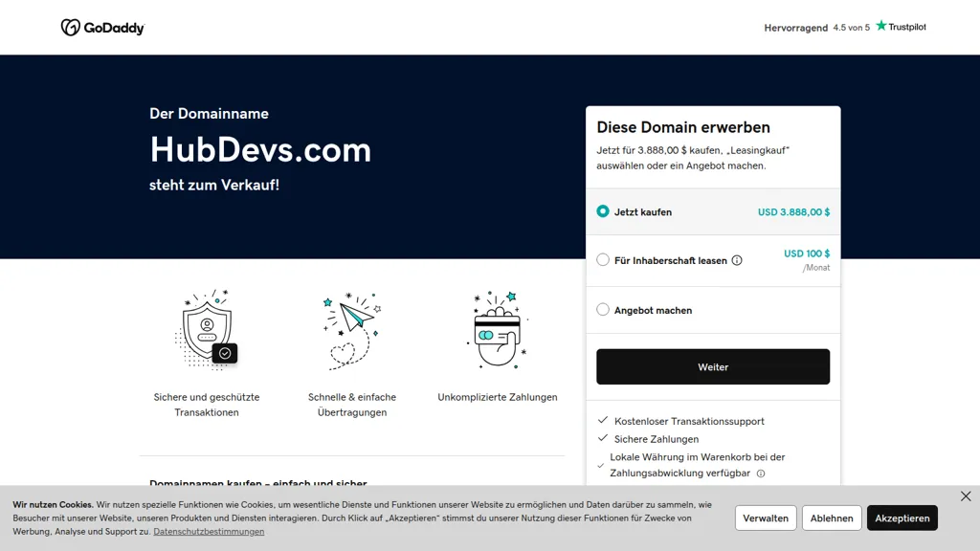Open the Verwalten cookie settings
This screenshot has width=980, height=551.
766,518
